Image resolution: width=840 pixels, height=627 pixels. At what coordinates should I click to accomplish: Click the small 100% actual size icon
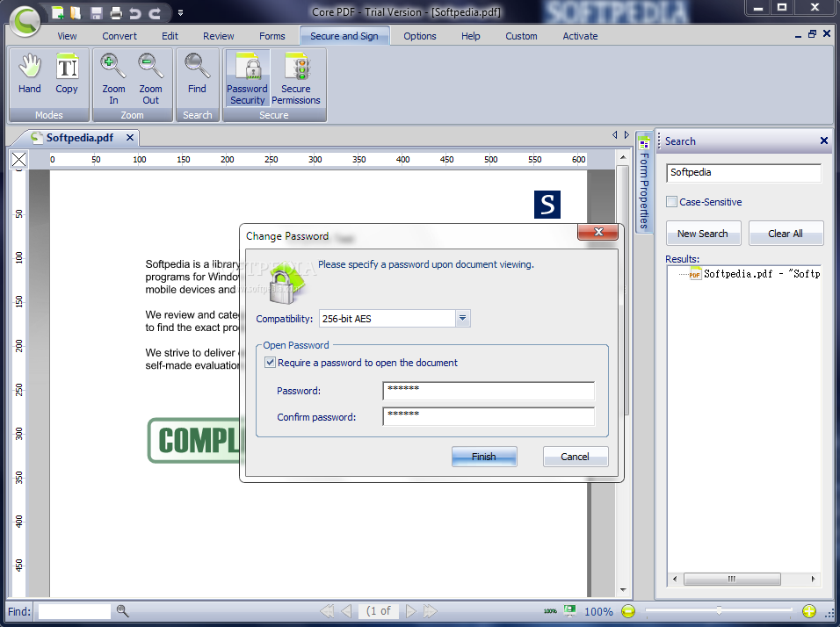[550, 611]
